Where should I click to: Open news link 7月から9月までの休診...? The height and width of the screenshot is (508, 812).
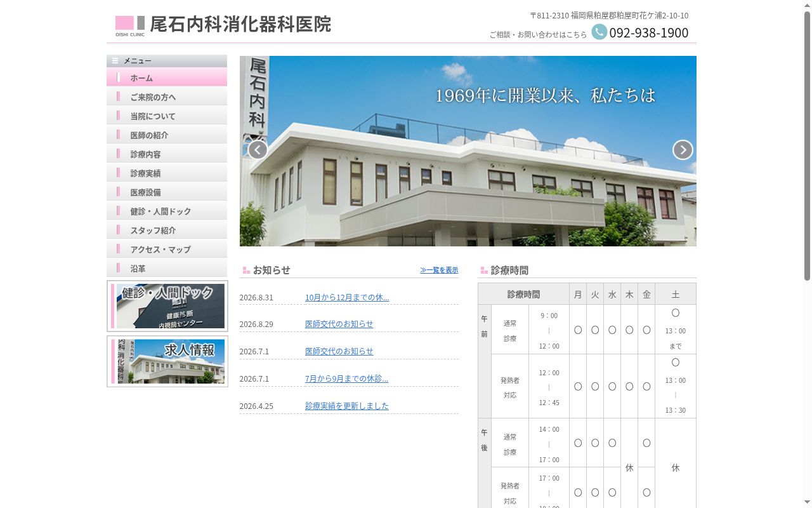tap(346, 378)
